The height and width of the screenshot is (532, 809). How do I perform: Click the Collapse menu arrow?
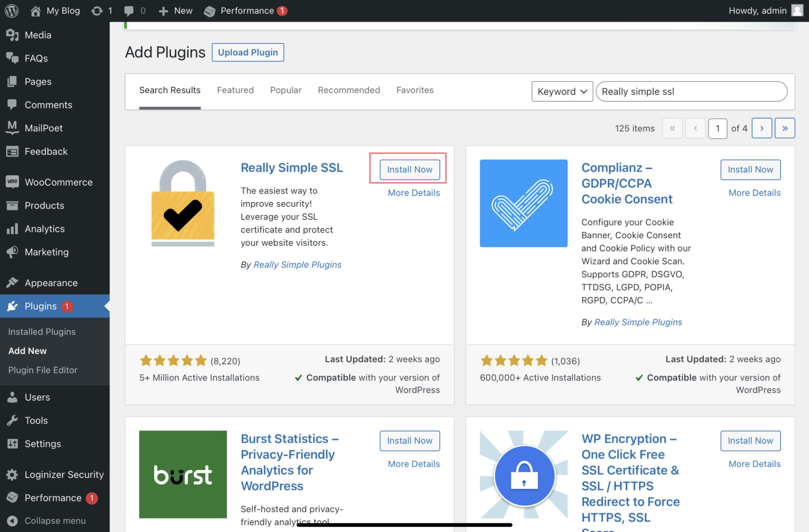(x=12, y=521)
